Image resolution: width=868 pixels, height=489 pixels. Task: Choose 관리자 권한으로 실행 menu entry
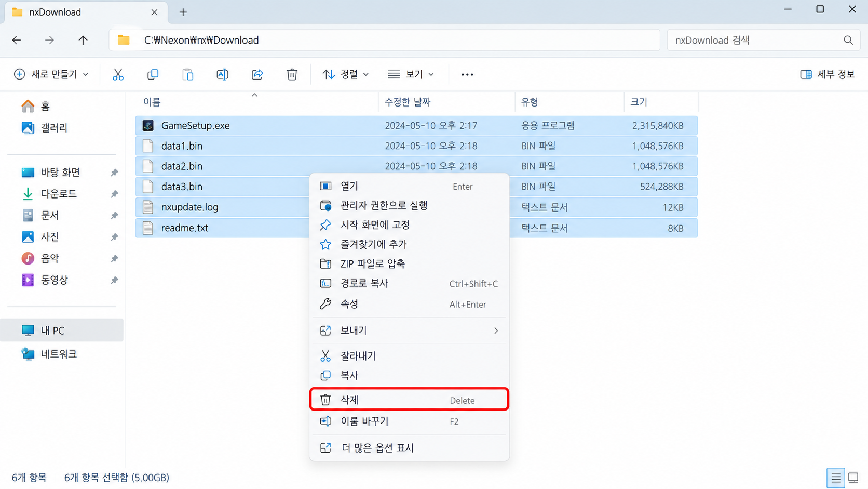[x=409, y=205]
